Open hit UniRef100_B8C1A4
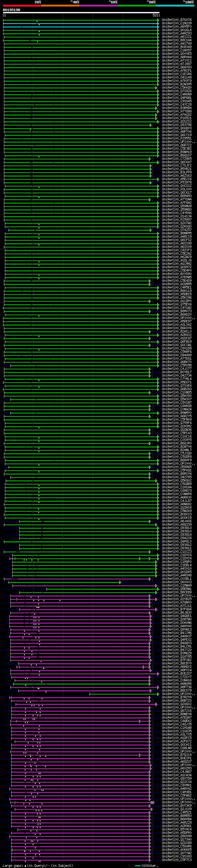Image resolution: width=197 pixels, height=868 pixels. tap(177, 40)
